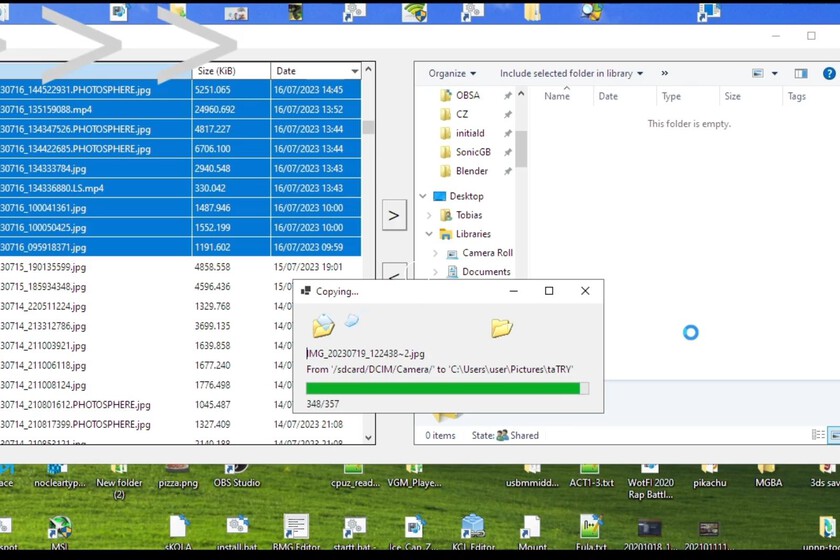840x560 pixels.
Task: Sort Explorer list by Name column
Action: point(557,96)
